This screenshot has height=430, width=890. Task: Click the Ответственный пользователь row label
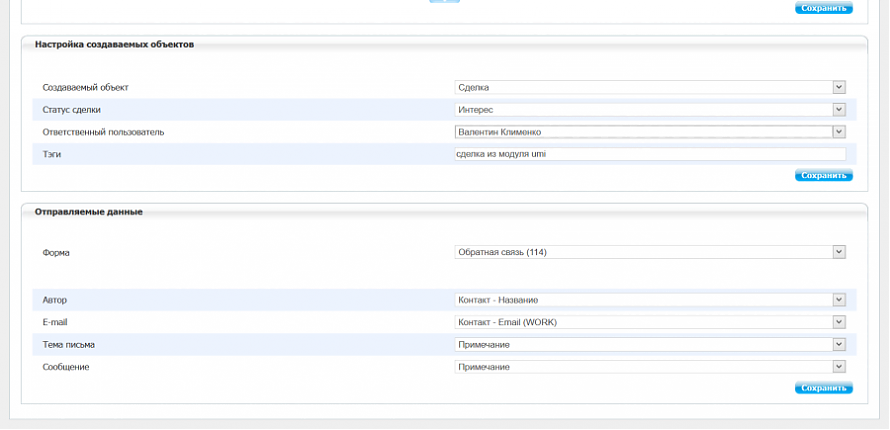(103, 132)
